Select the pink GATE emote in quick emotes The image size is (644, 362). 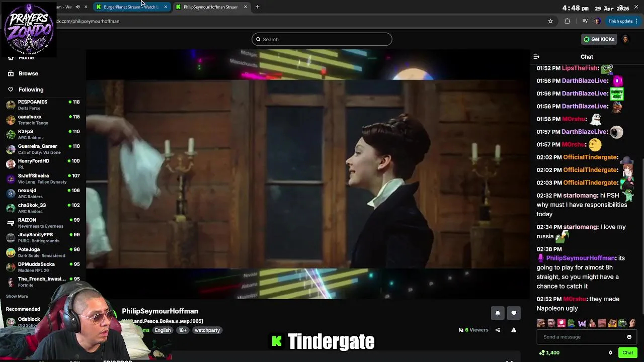pyautogui.click(x=561, y=323)
